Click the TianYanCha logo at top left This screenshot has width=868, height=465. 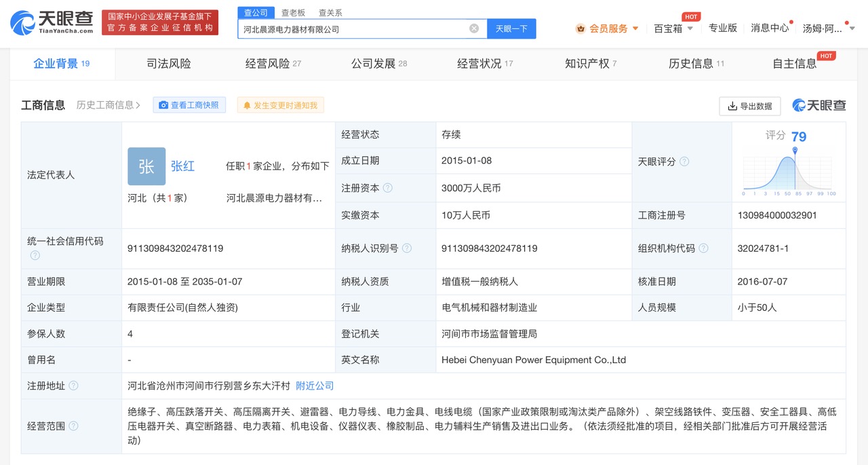(52, 22)
